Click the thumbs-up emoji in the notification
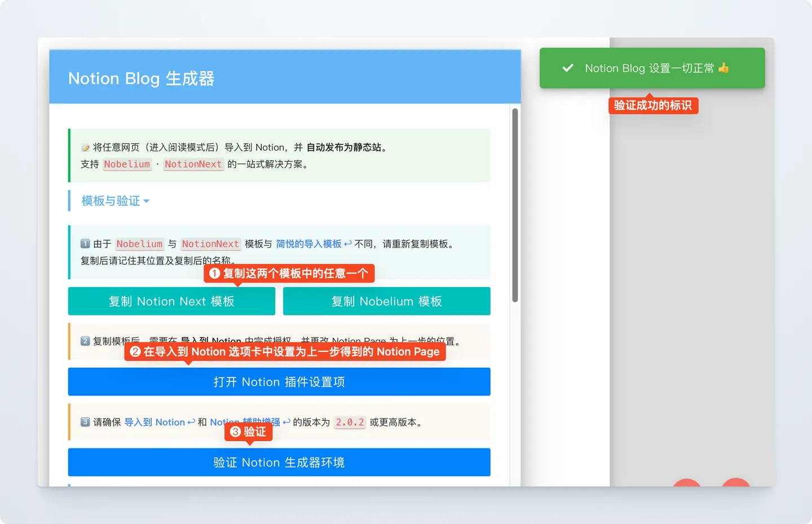 pyautogui.click(x=723, y=68)
